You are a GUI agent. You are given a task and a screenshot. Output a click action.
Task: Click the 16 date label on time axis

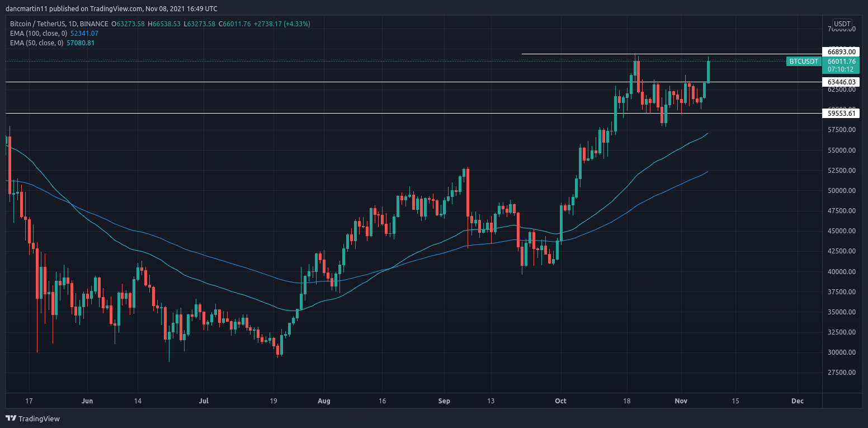(383, 401)
